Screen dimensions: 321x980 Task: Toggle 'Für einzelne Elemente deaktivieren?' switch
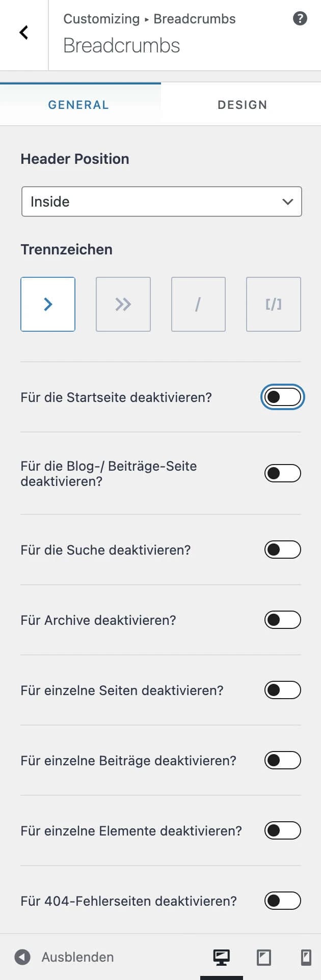click(283, 830)
